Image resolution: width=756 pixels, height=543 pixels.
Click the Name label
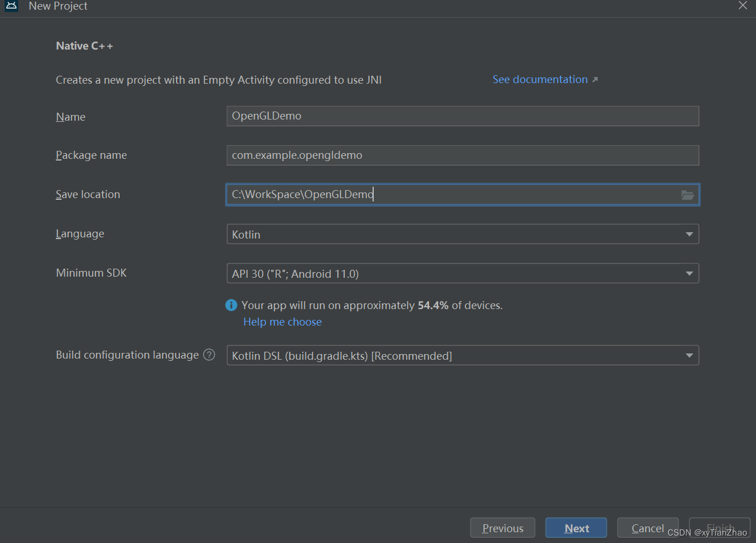click(71, 117)
